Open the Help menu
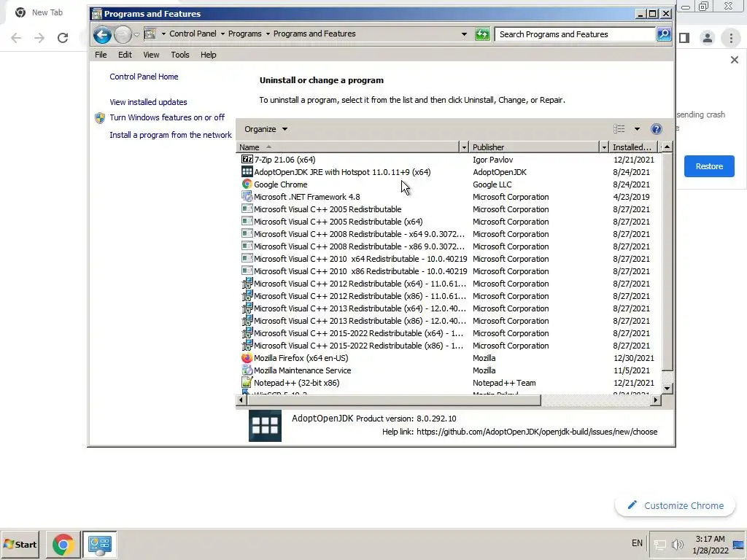The height and width of the screenshot is (560, 747). point(208,55)
